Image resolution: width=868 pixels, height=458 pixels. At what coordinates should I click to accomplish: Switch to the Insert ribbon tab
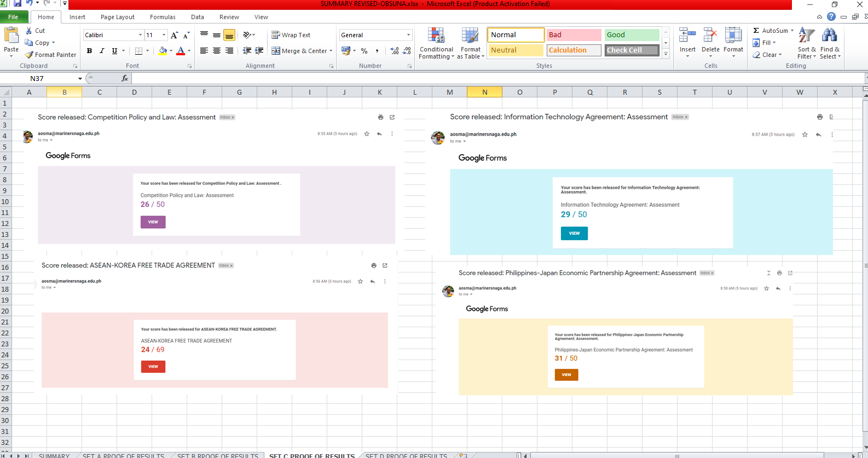tap(77, 17)
